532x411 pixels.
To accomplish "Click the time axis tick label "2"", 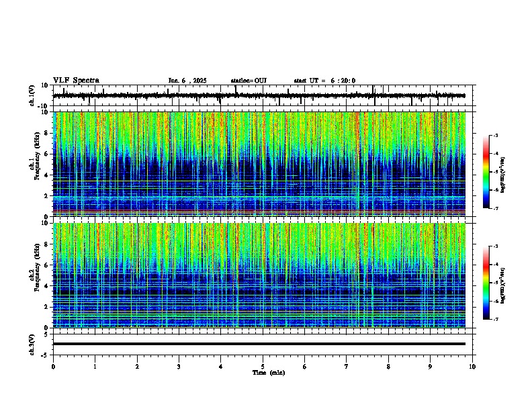I will pos(137,367).
